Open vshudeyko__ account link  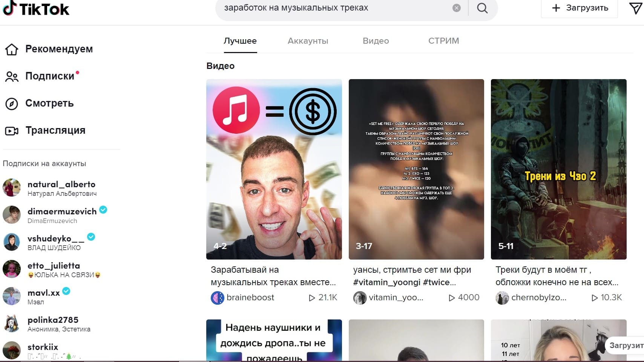click(x=56, y=238)
